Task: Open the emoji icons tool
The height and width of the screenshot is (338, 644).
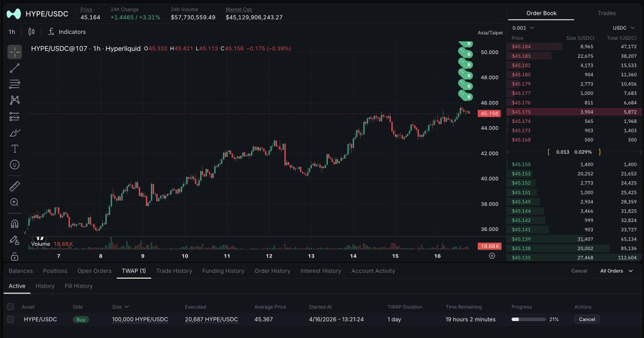Action: click(14, 165)
